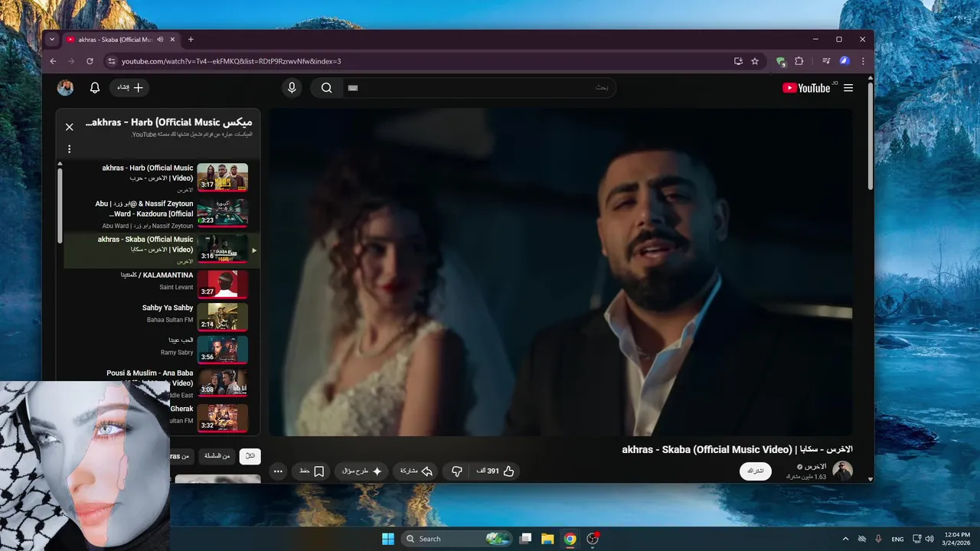Open Chrome media controls
The width and height of the screenshot is (980, 551).
[826, 61]
